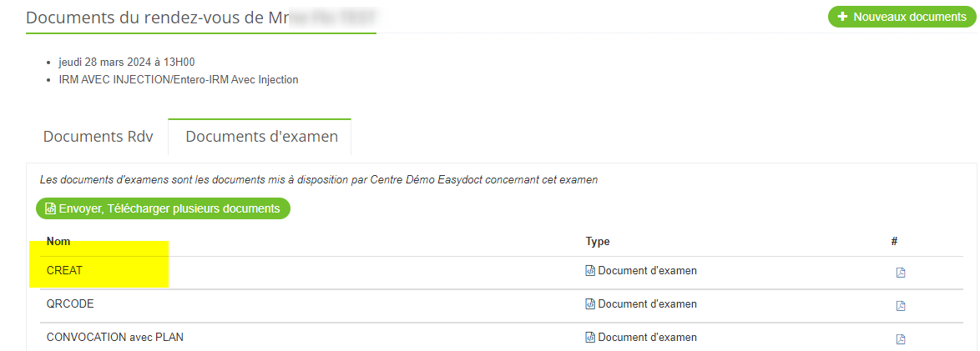Viewport: 980px width, 351px height.
Task: Open the PDF icon for CREAT row
Action: point(901,273)
